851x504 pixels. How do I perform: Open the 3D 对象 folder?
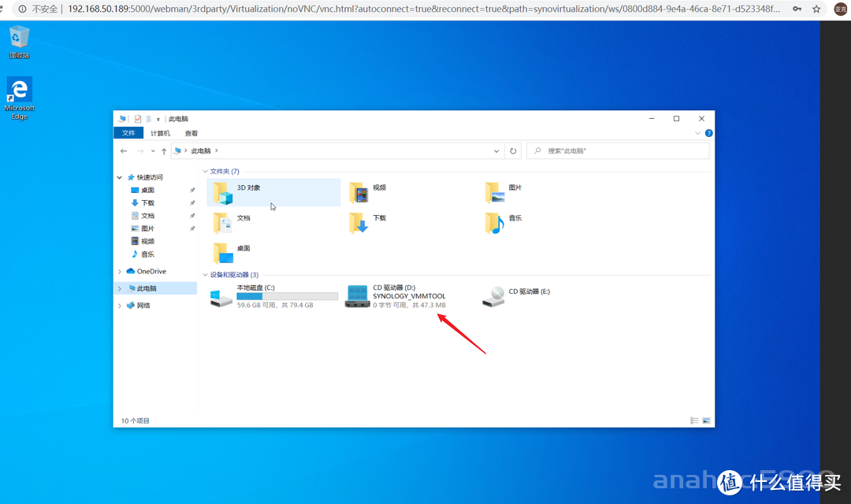273,193
